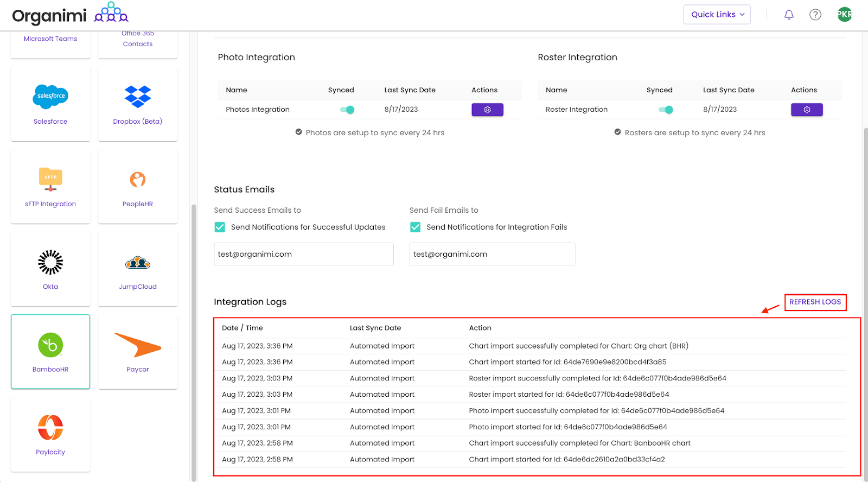Expand the Quick Links dropdown
The width and height of the screenshot is (868, 482).
[x=717, y=15]
